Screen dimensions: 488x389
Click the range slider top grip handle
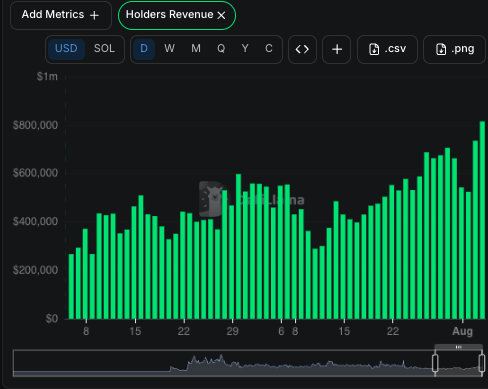point(458,347)
